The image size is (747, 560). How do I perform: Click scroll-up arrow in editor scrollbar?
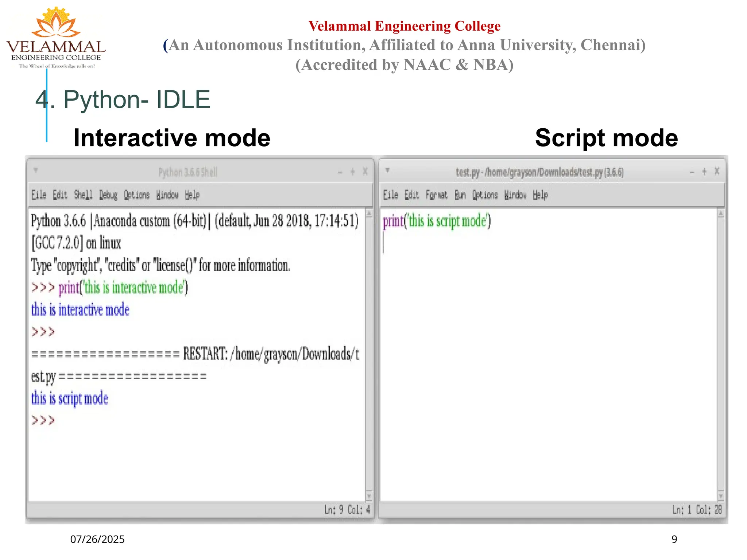(721, 214)
